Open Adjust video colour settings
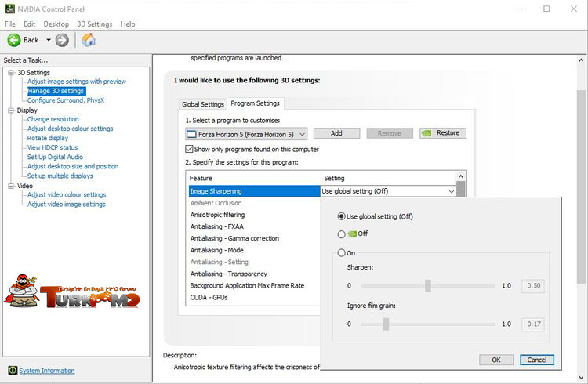 click(x=67, y=194)
